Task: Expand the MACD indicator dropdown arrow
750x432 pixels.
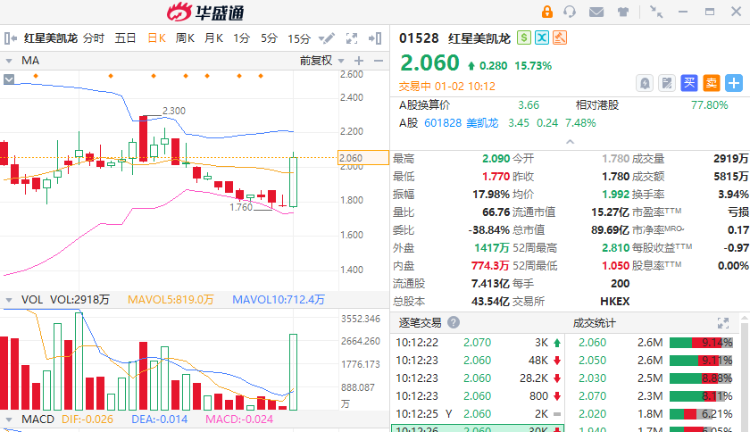Action: (9, 420)
